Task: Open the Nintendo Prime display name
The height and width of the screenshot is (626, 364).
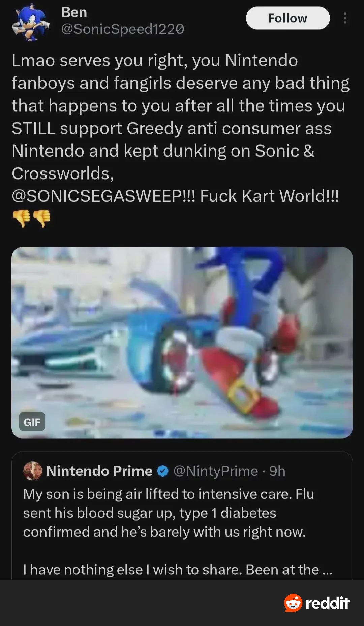Action: coord(99,471)
